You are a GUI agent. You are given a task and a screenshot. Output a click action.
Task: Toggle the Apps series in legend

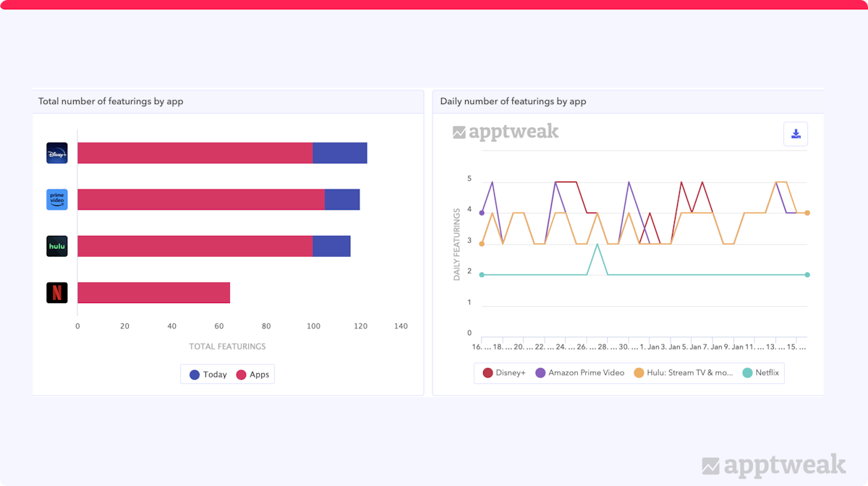point(252,375)
